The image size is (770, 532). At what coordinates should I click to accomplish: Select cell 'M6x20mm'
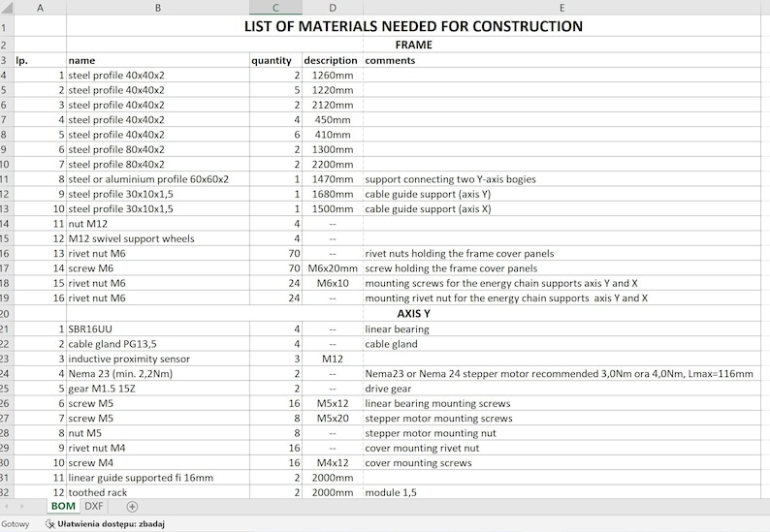[333, 268]
